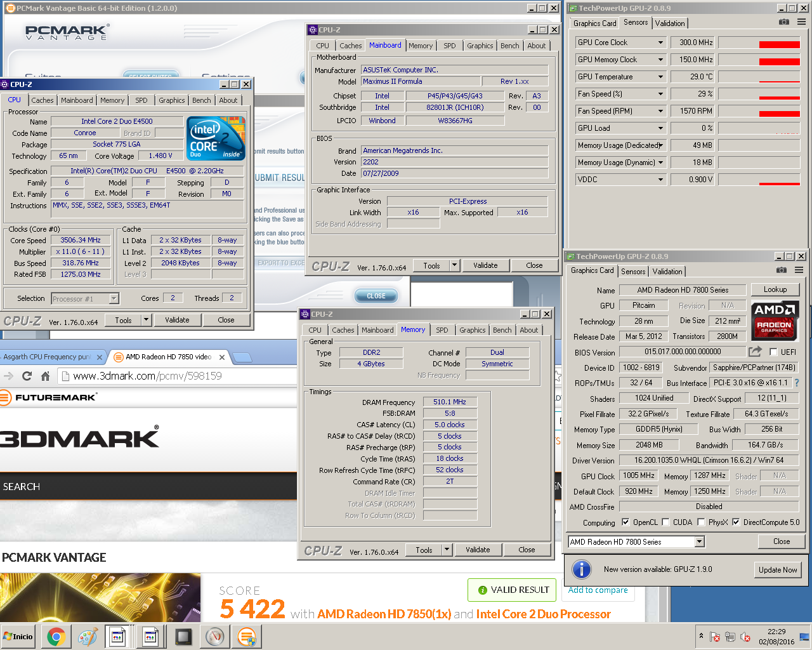
Task: Toggle the OpenCL checkbox
Action: point(625,522)
